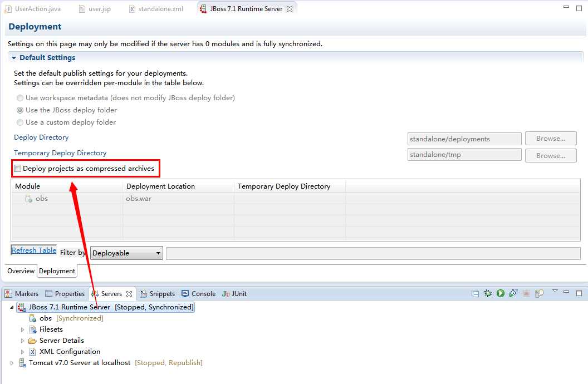This screenshot has width=588, height=384.
Task: Click the JBoss server icon in tree
Action: point(22,307)
